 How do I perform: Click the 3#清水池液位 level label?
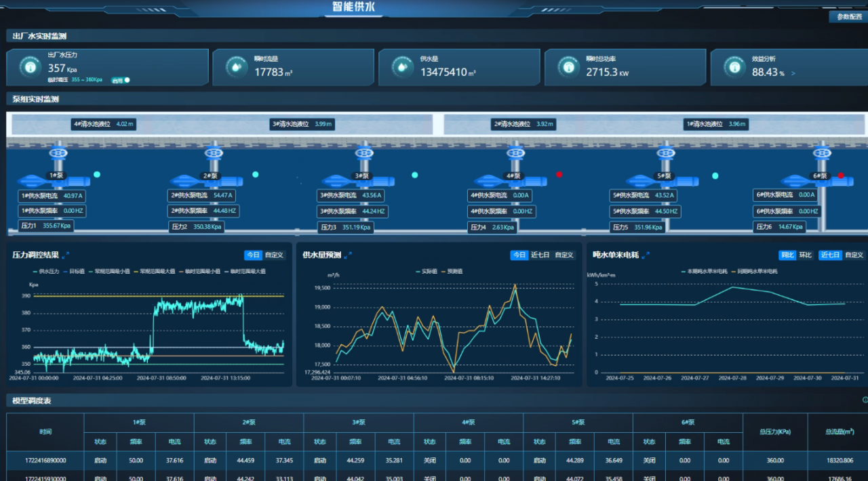tap(302, 125)
